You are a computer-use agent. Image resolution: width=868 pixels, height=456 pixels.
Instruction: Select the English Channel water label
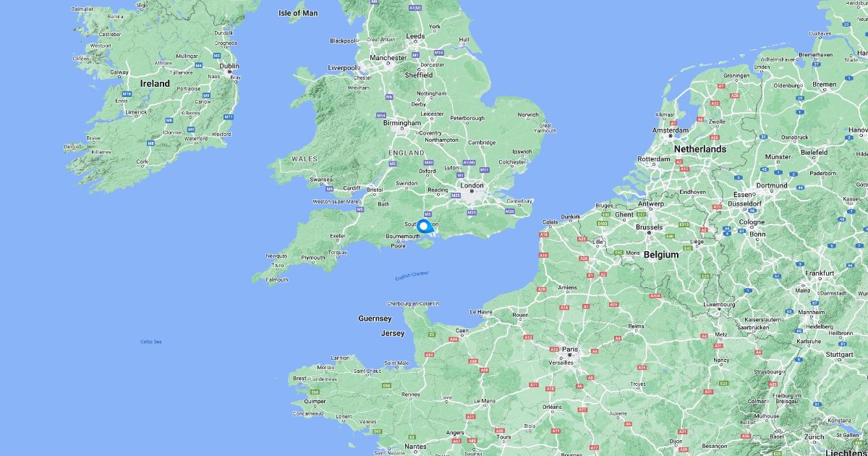pos(412,276)
